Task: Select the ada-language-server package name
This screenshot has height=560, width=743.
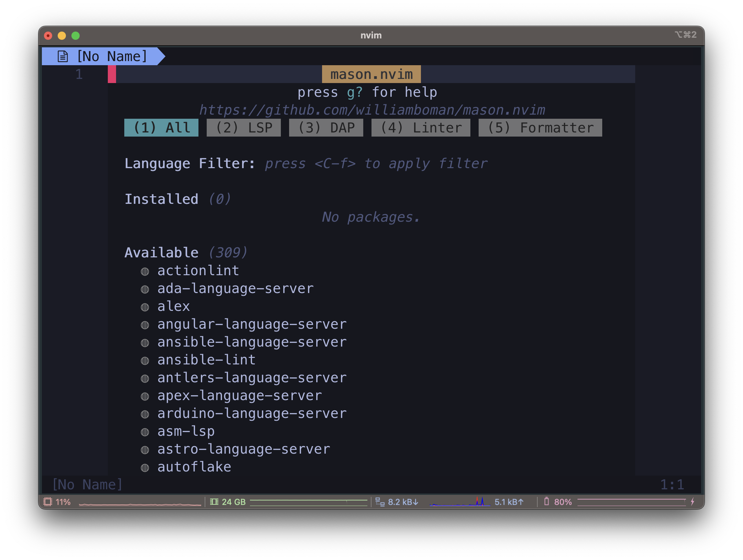Action: point(236,289)
